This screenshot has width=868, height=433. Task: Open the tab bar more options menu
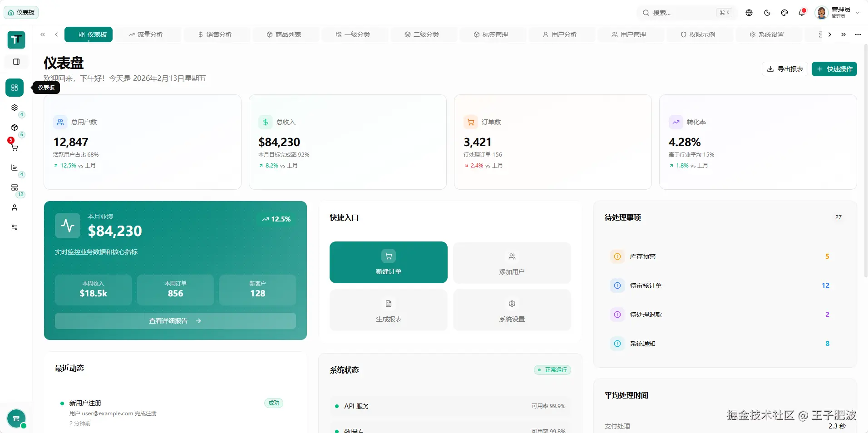coord(858,34)
